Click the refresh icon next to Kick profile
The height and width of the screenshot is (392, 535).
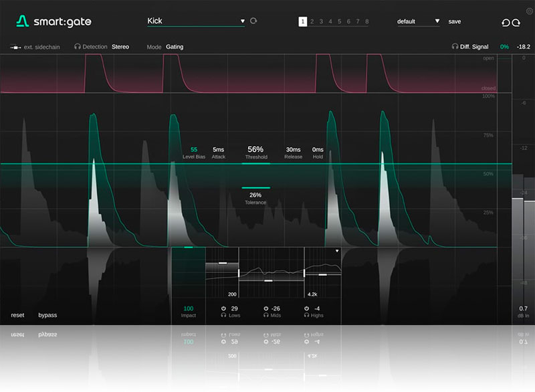(x=253, y=21)
